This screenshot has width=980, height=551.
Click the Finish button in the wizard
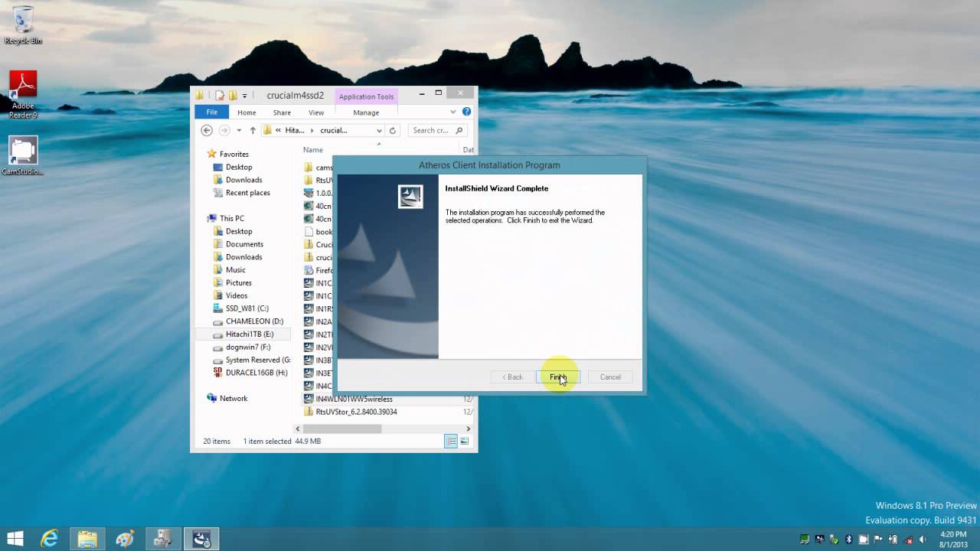557,377
